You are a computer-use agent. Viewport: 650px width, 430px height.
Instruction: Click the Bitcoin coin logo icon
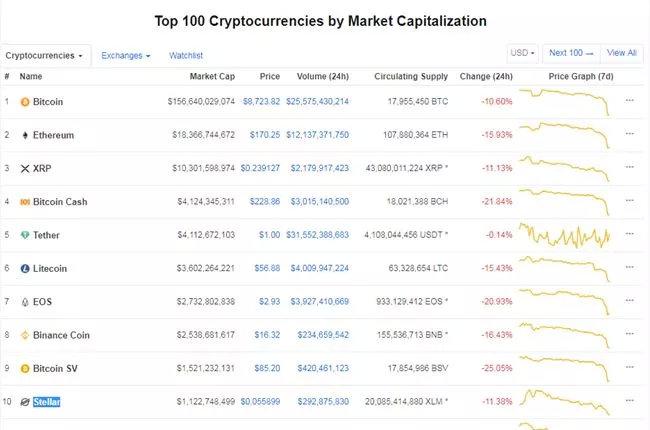point(25,102)
